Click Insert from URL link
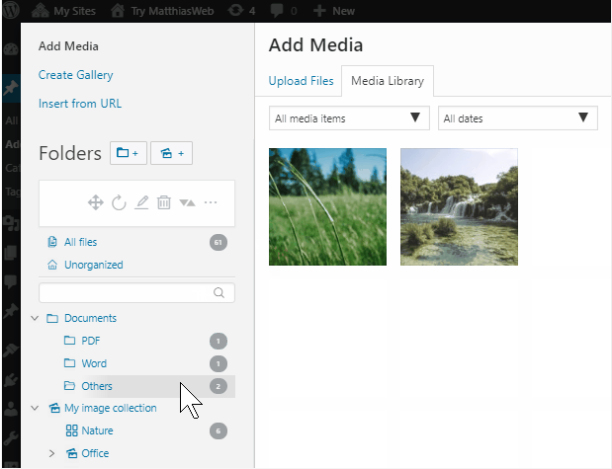Image resolution: width=612 pixels, height=469 pixels. coord(80,103)
